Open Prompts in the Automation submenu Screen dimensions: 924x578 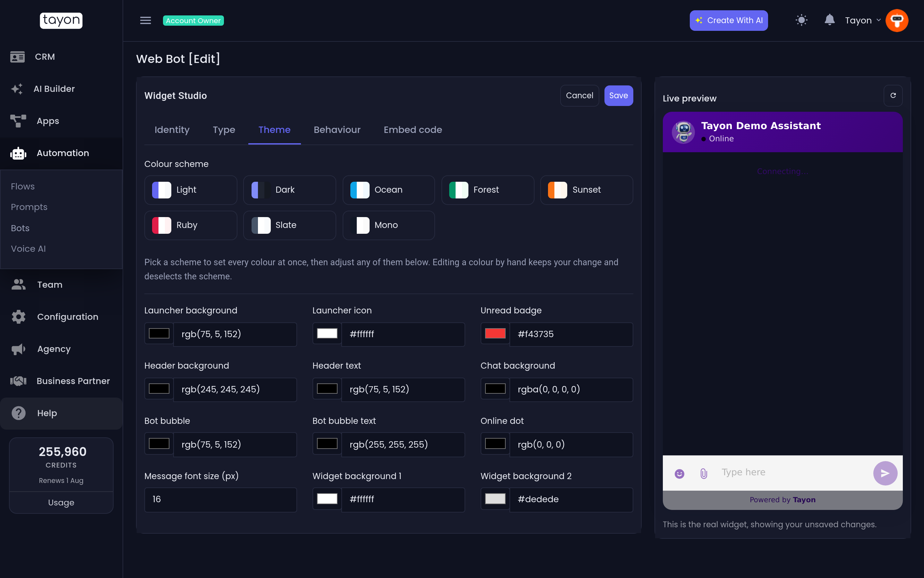[29, 207]
